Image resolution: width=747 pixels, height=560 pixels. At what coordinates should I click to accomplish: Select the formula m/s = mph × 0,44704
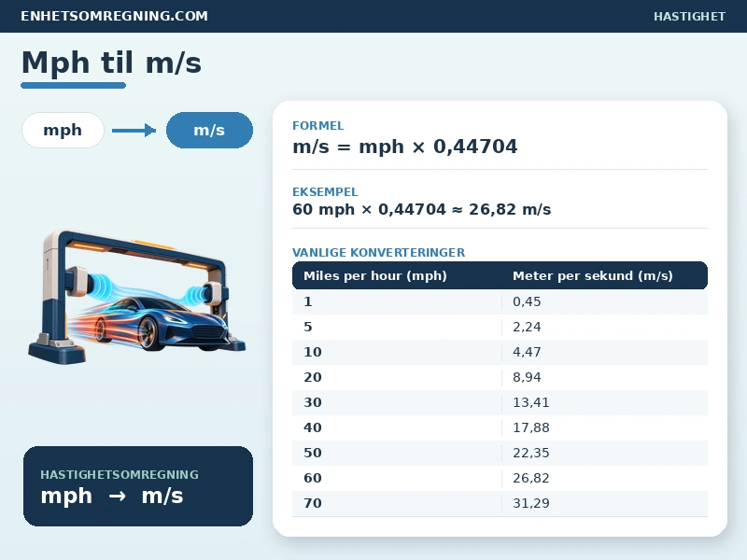pyautogui.click(x=405, y=147)
